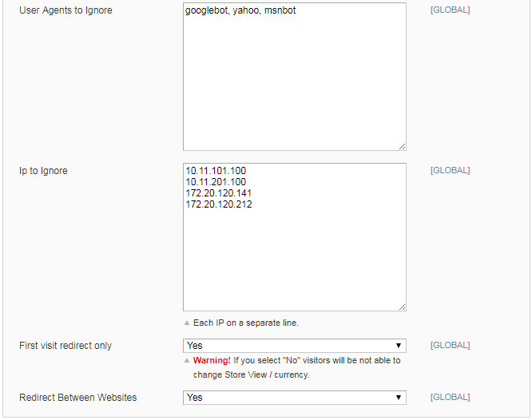Click triangle icon beside 'Each IP' note

click(x=187, y=323)
